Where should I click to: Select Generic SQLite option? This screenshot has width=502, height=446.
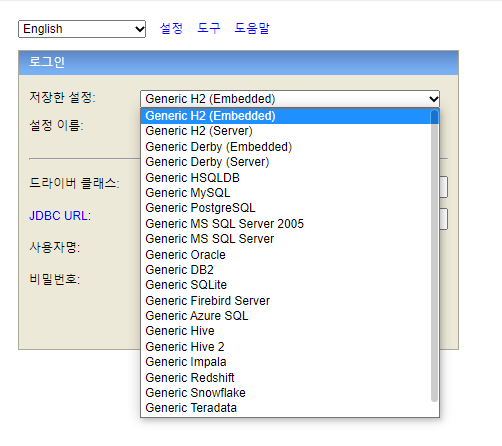(286, 285)
